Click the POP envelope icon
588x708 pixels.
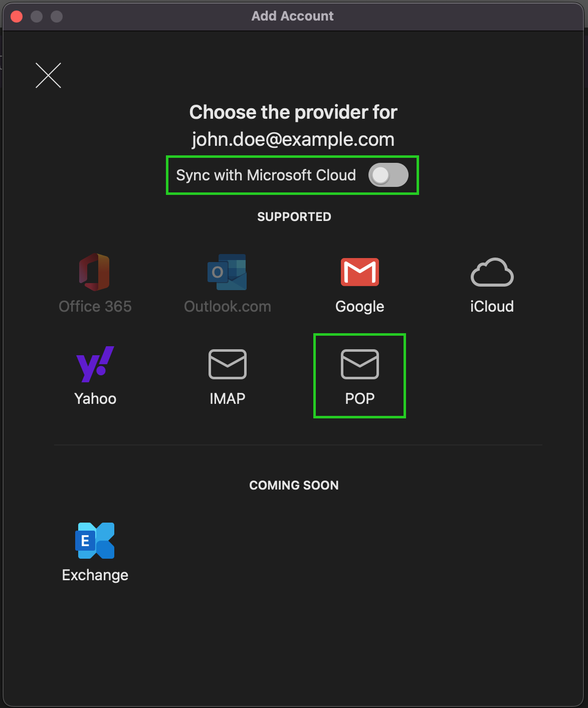[359, 364]
